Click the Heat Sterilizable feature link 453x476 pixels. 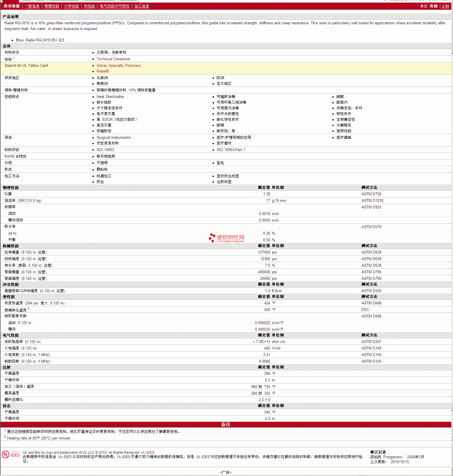point(110,97)
